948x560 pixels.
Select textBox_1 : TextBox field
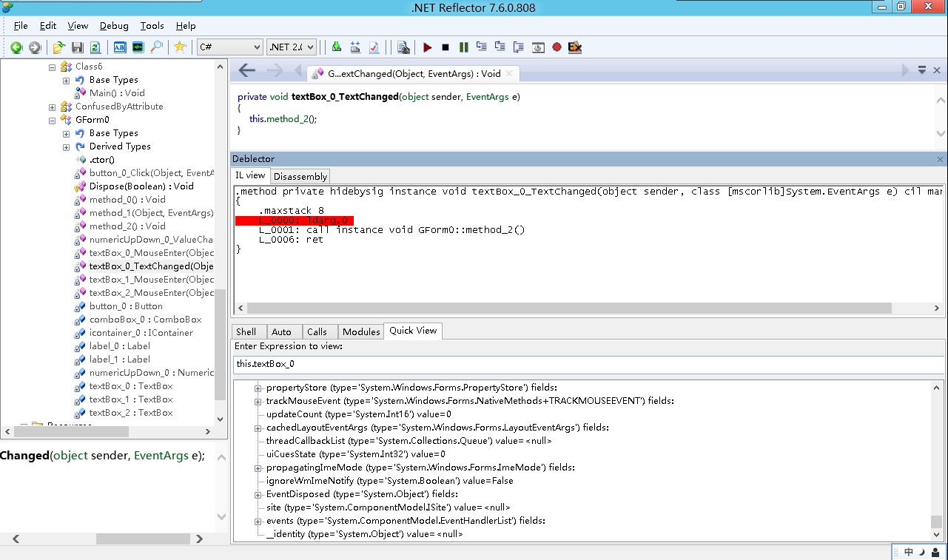tap(131, 399)
